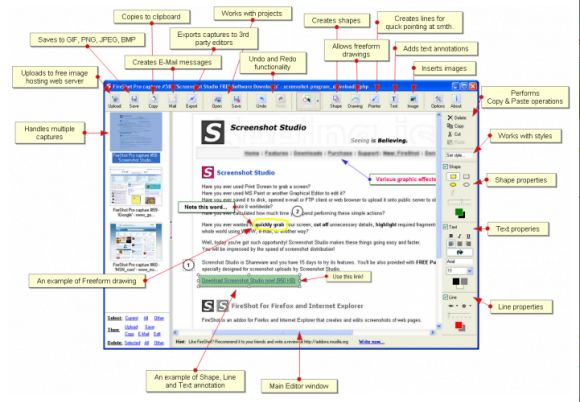Click Copy in the right edit panel
The image size is (580, 402).
[x=456, y=126]
